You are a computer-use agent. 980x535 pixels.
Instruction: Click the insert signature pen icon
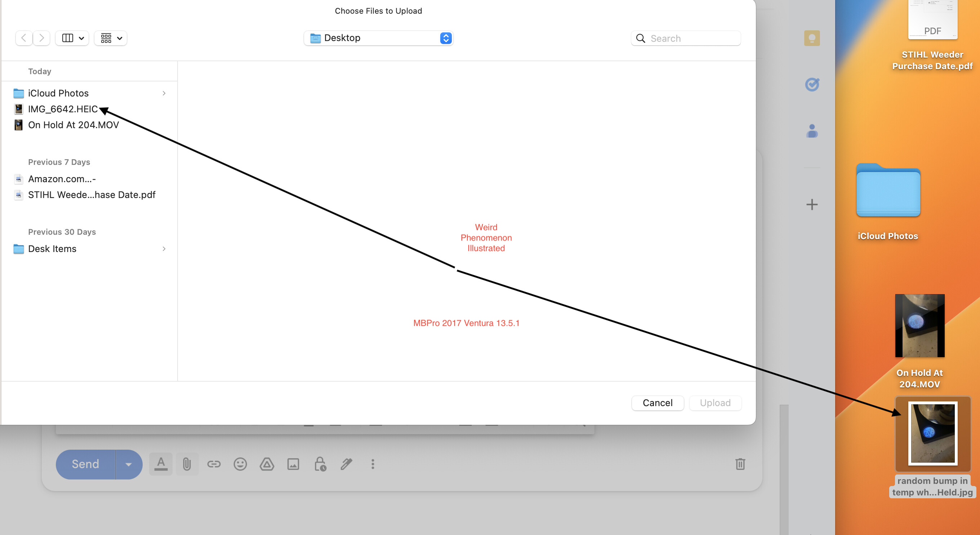(x=346, y=464)
